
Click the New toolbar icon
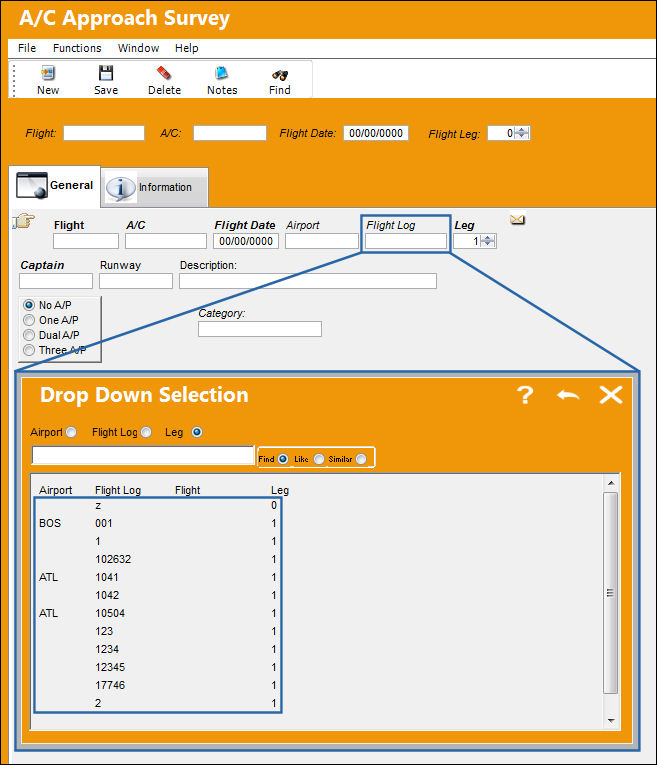coord(48,73)
